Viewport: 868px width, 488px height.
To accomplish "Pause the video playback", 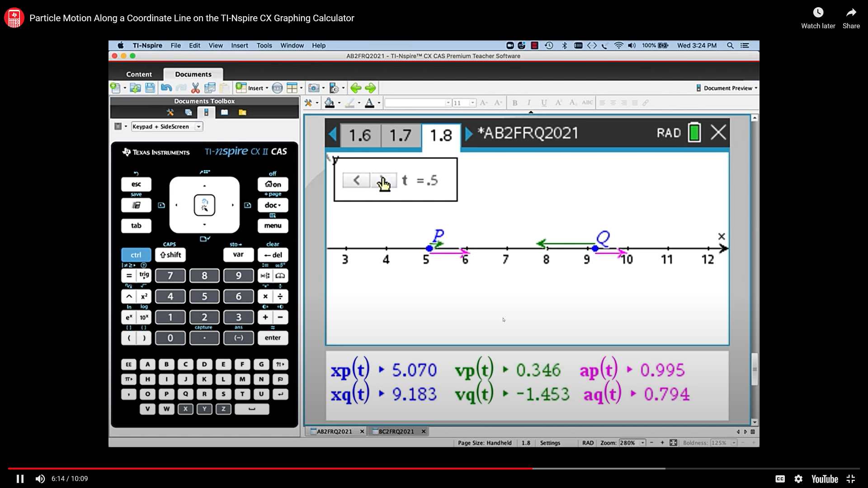I will coord(20,479).
